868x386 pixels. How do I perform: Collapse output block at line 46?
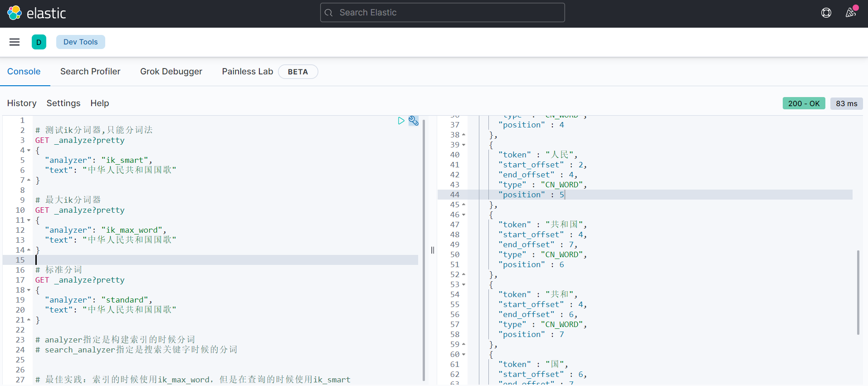[463, 215]
